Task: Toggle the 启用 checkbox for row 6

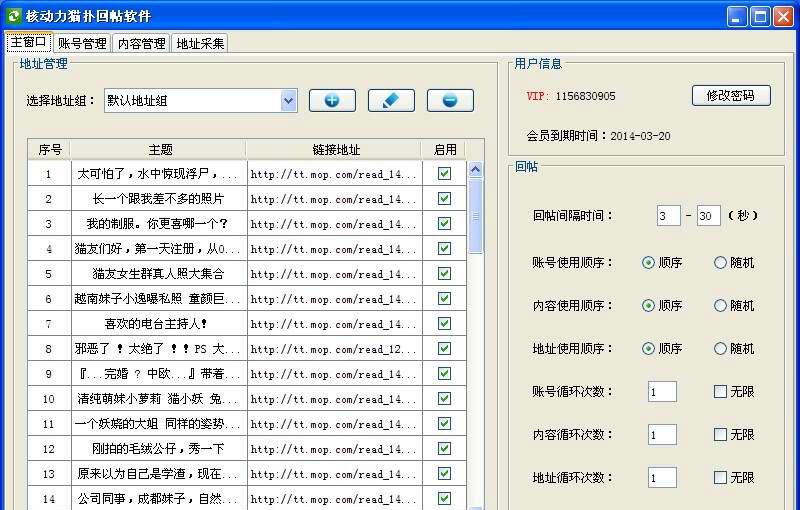Action: (444, 299)
